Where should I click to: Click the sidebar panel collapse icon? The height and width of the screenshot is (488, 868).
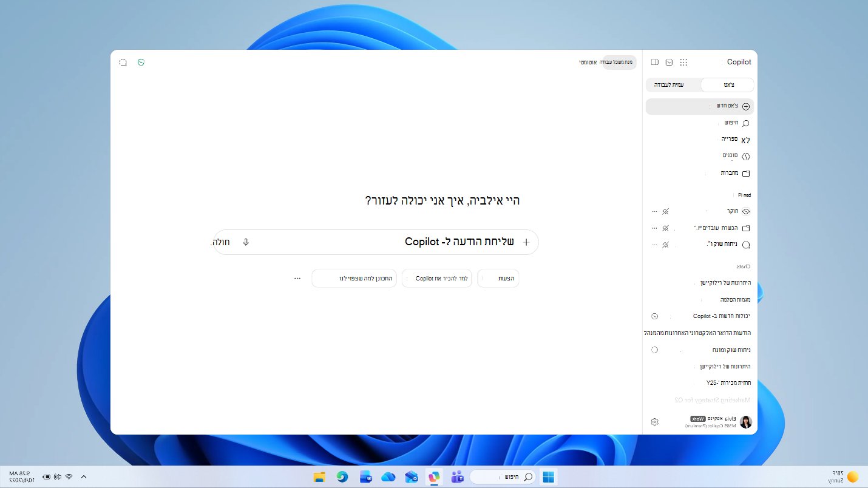(654, 62)
